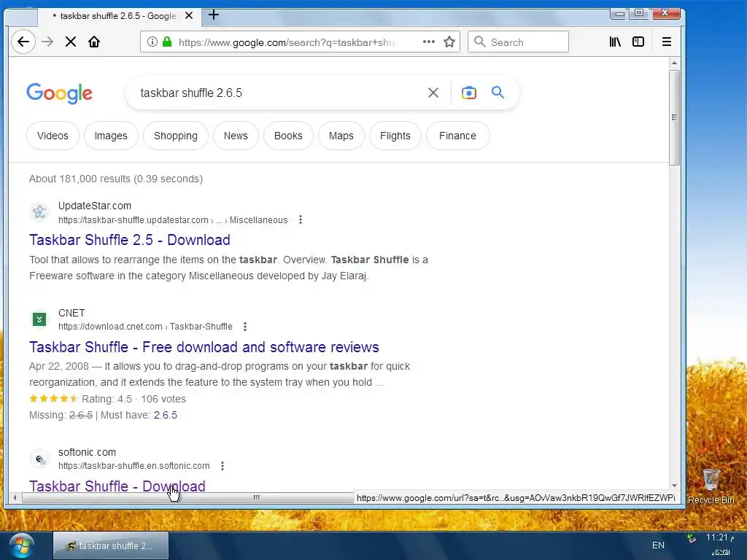This screenshot has width=747, height=560.
Task: Switch to News results
Action: (x=236, y=136)
